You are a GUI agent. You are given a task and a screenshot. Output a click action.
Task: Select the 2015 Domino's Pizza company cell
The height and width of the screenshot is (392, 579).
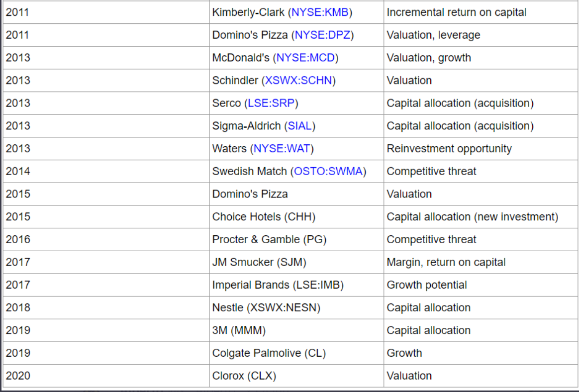296,194
